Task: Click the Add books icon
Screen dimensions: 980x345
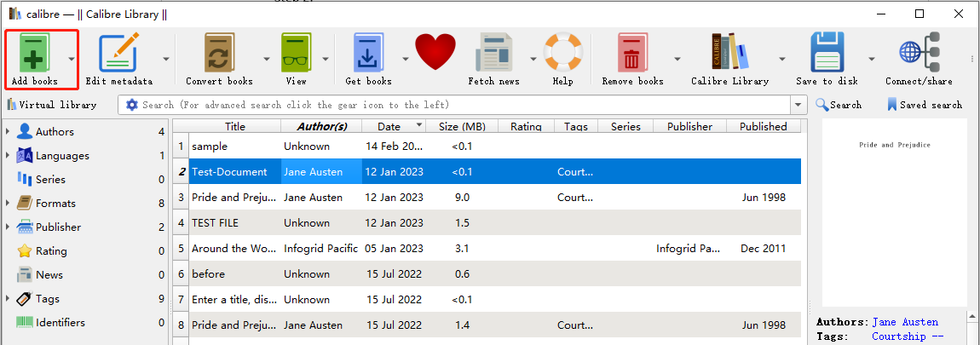Action: pyautogui.click(x=34, y=53)
